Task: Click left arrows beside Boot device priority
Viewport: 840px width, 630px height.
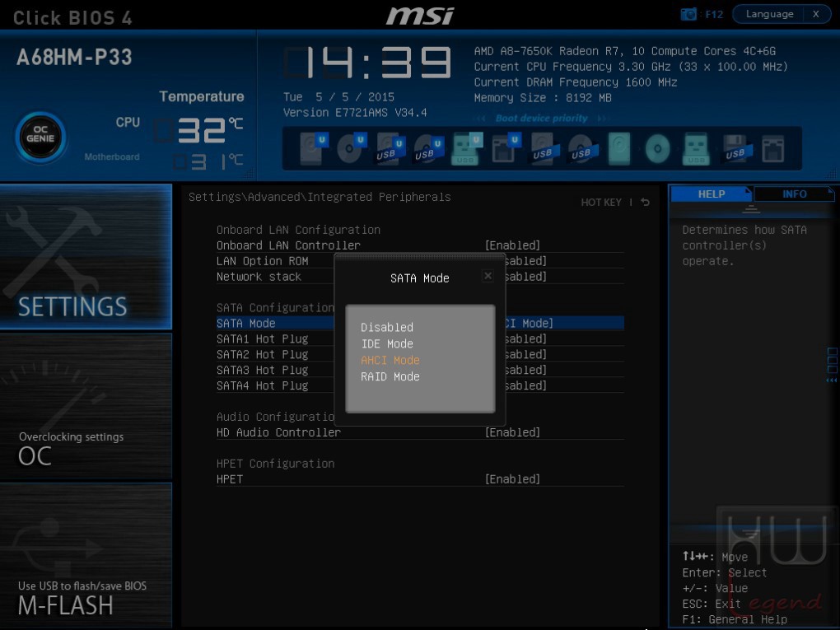Action: 481,119
